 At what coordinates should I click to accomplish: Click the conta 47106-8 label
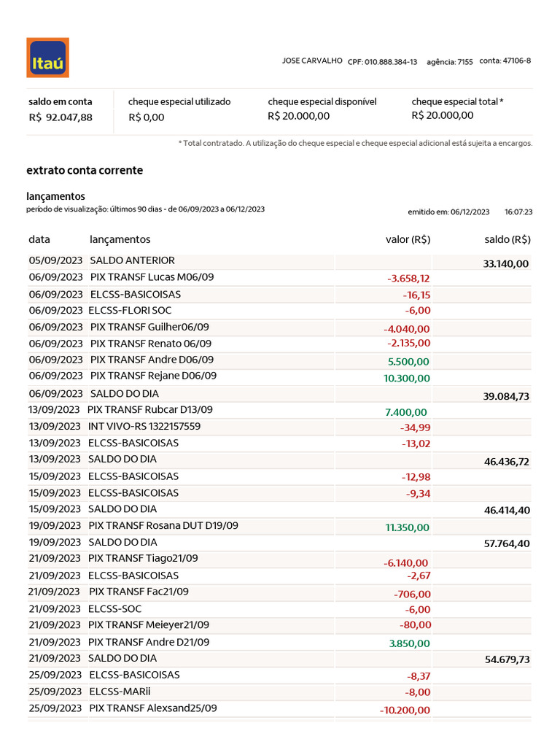tap(505, 61)
